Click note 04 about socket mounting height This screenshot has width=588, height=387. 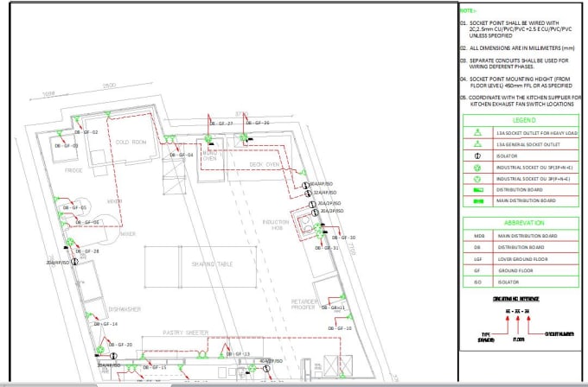click(516, 82)
